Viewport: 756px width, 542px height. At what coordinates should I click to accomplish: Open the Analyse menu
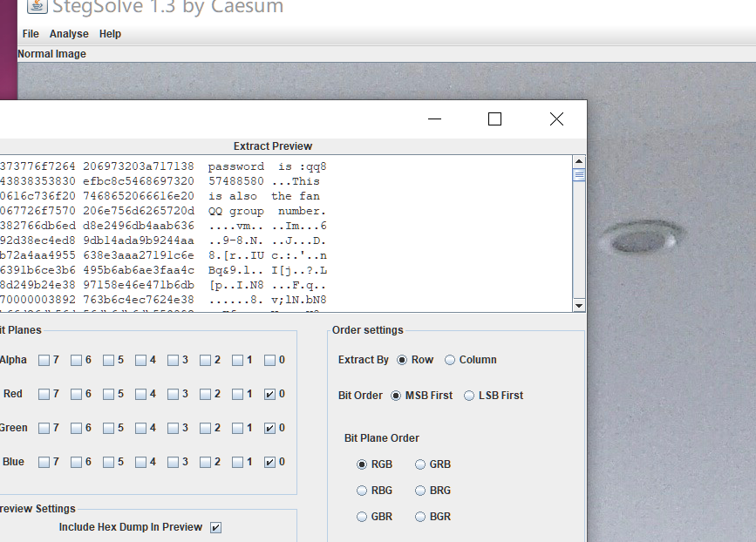coord(69,34)
